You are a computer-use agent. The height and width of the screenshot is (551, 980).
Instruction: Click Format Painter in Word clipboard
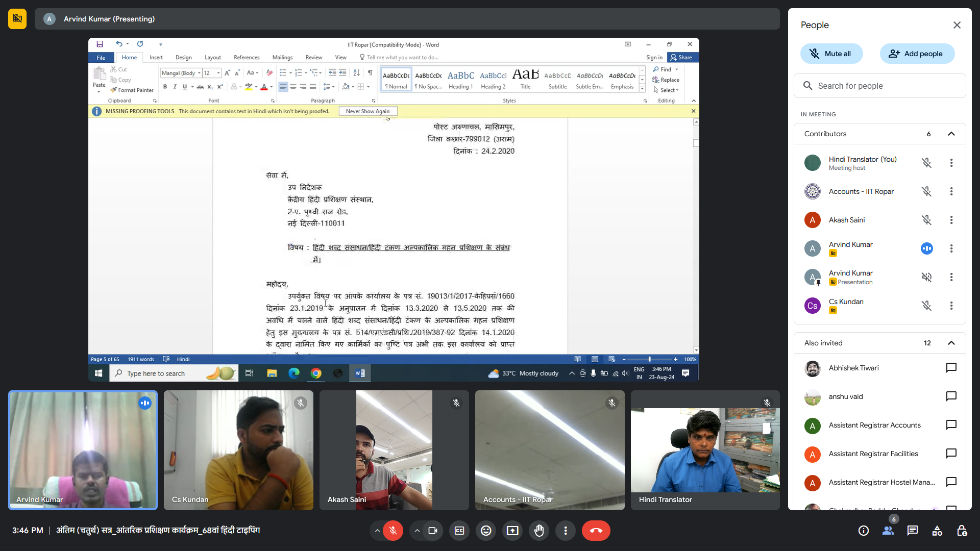click(x=132, y=90)
